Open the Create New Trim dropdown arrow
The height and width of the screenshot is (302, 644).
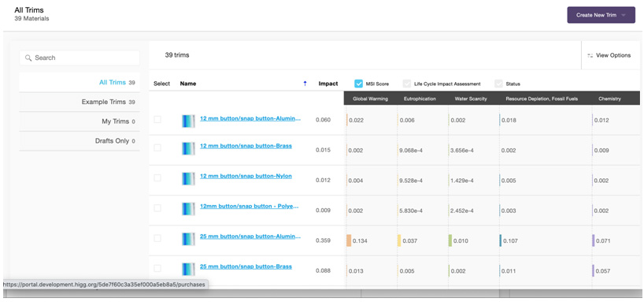pyautogui.click(x=624, y=15)
